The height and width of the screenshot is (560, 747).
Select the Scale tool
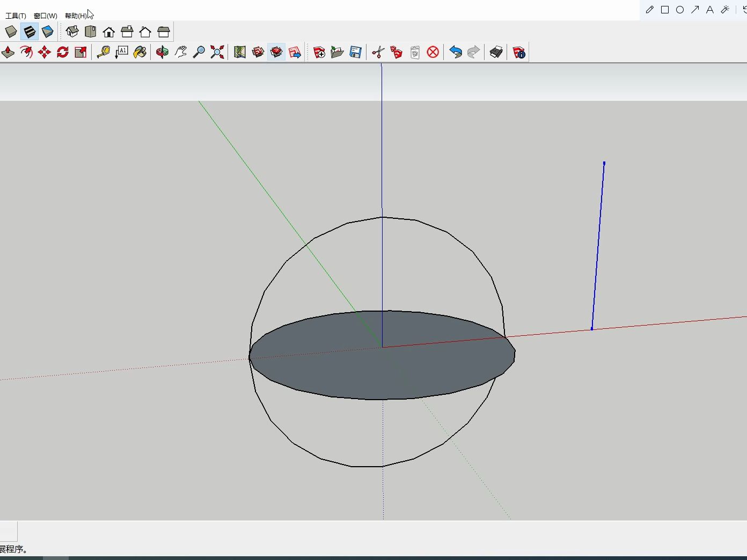click(81, 52)
